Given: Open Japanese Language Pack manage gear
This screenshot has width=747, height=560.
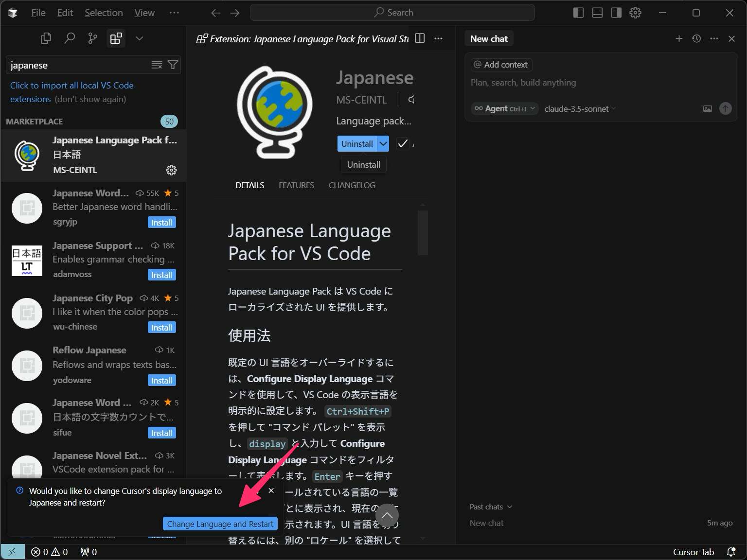Looking at the screenshot, I should pos(171,170).
